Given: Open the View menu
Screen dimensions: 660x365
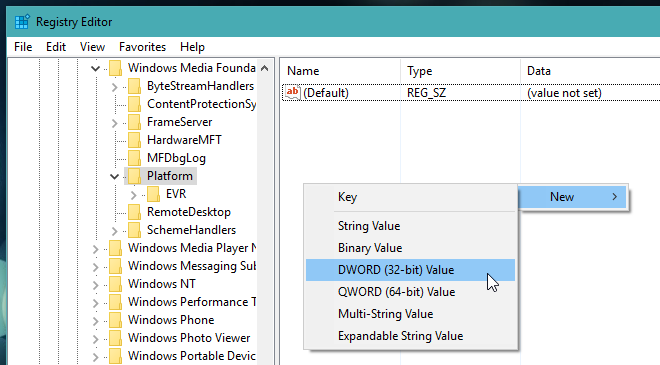Looking at the screenshot, I should pos(92,47).
